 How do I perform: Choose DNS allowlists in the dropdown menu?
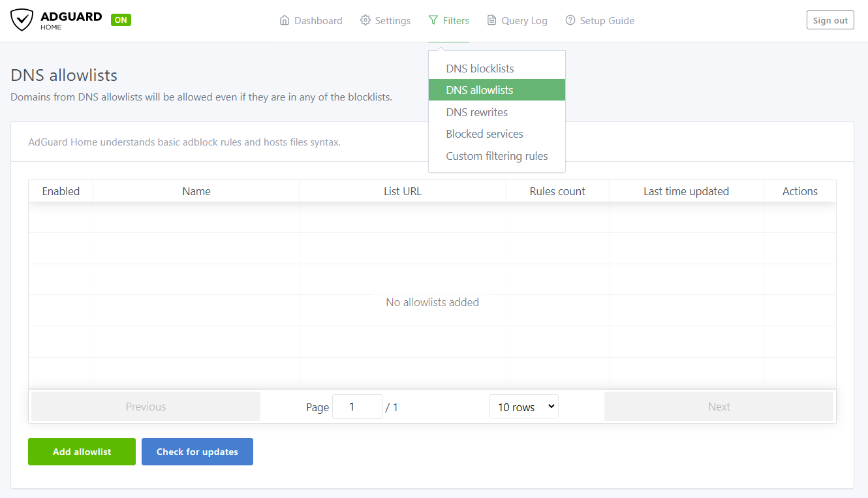coord(480,90)
